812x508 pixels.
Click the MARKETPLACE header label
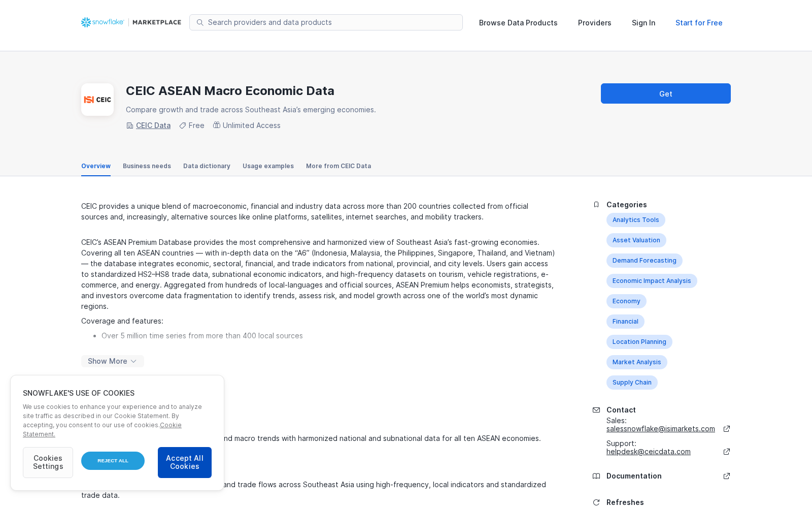pyautogui.click(x=157, y=22)
